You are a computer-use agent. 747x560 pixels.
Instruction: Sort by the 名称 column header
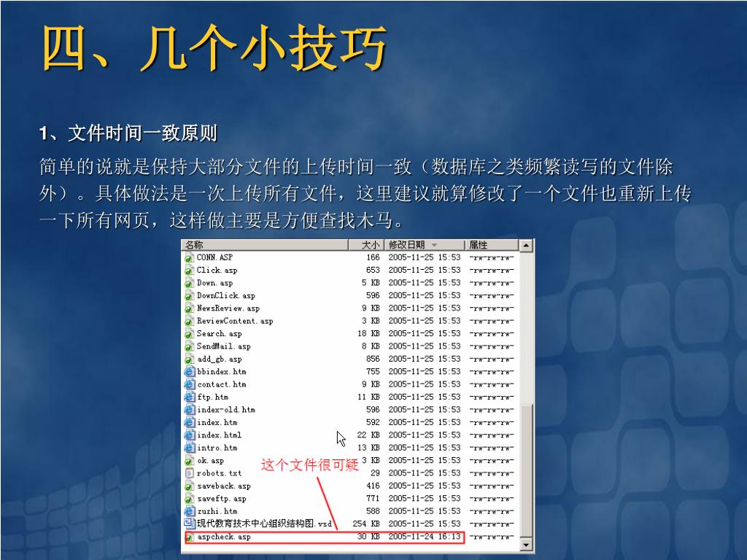coord(265,245)
